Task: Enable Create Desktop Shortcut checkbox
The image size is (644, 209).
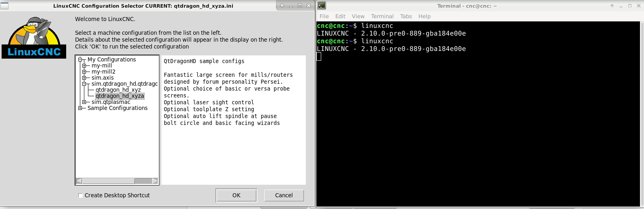Action: point(80,195)
